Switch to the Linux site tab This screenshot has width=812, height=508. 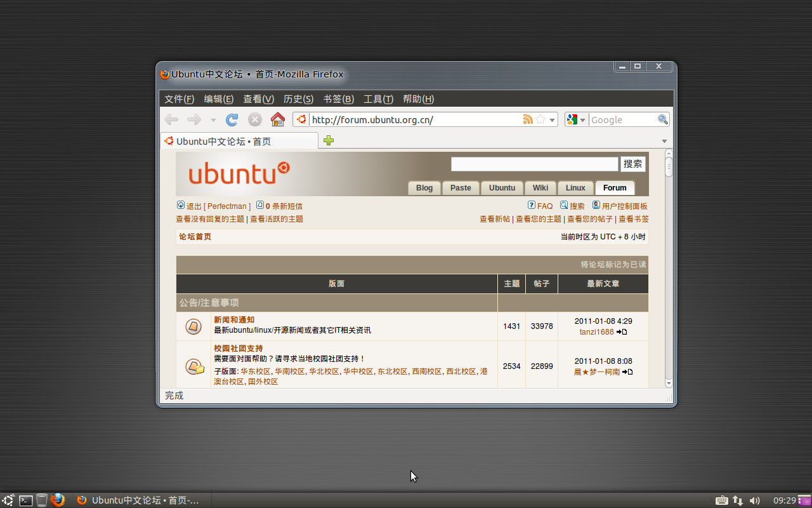[x=575, y=188]
